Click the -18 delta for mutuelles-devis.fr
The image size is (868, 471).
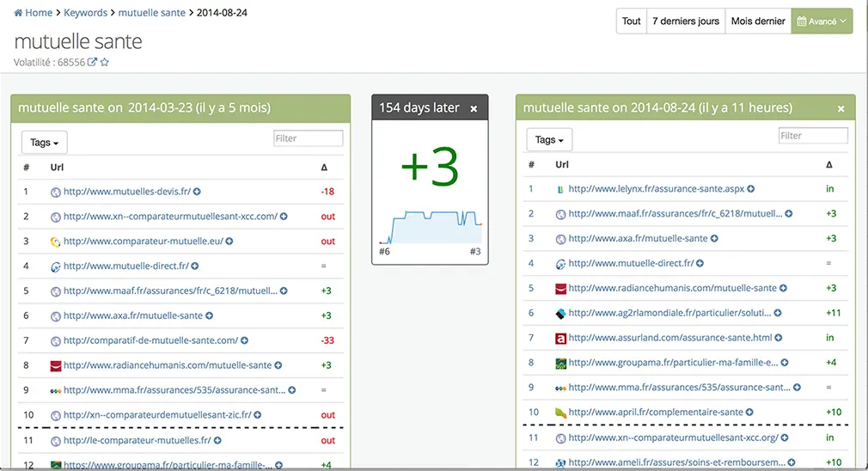point(327,192)
